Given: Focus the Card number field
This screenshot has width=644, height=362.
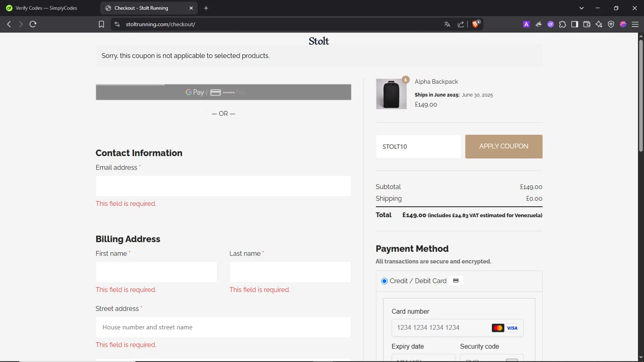Looking at the screenshot, I should point(457,328).
